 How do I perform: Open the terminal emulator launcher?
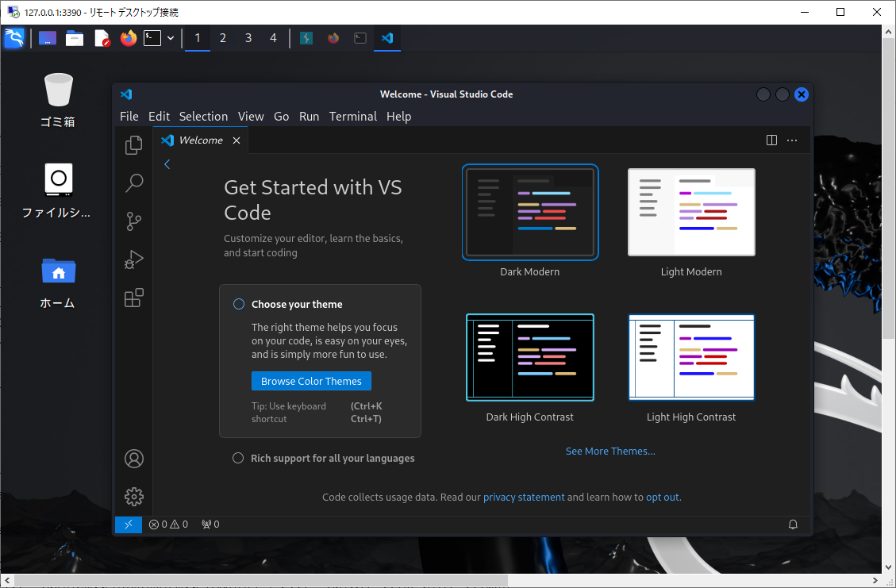click(x=152, y=38)
